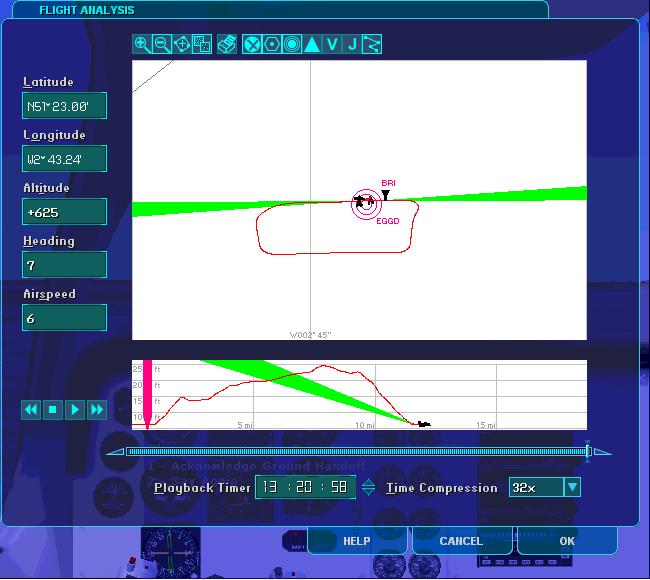Click the Airspeed label
Screen dimensions: 650x580
50,294
